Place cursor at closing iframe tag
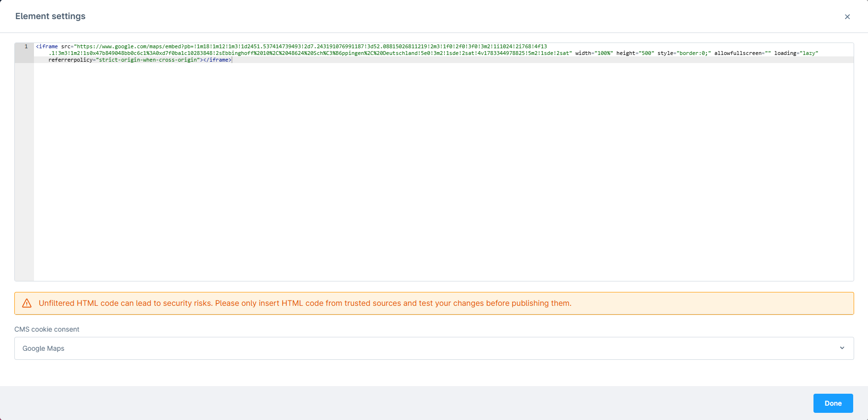The image size is (868, 420). (x=218, y=60)
